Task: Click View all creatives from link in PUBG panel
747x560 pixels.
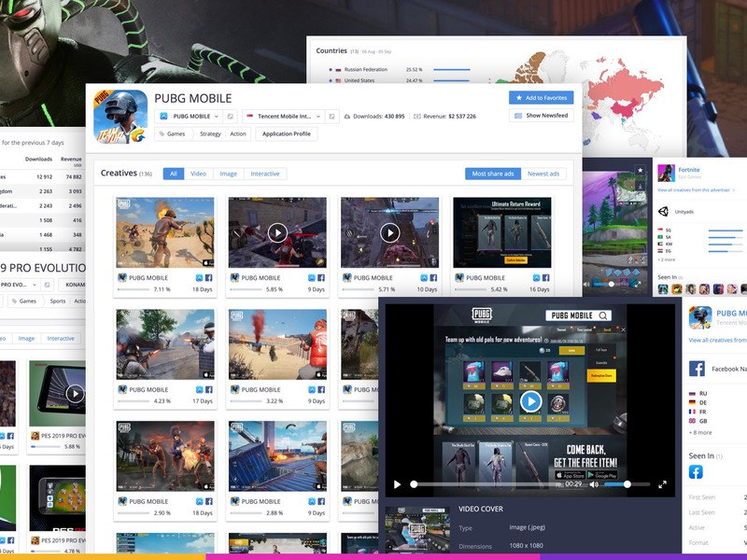Action: pyautogui.click(x=717, y=340)
